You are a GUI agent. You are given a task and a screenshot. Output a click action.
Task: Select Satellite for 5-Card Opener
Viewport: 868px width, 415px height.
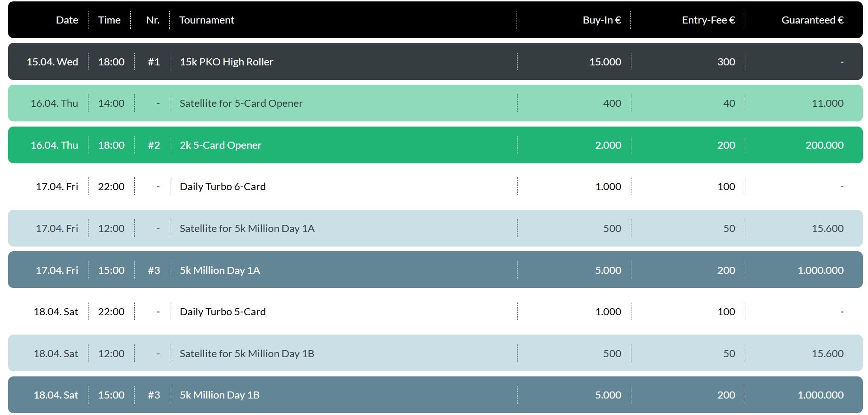[x=241, y=104]
